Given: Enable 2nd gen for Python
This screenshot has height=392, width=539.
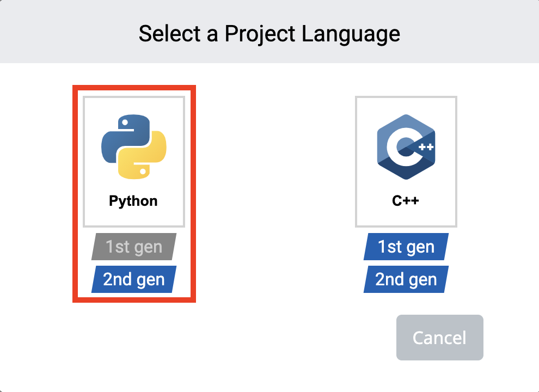Looking at the screenshot, I should pos(133,279).
